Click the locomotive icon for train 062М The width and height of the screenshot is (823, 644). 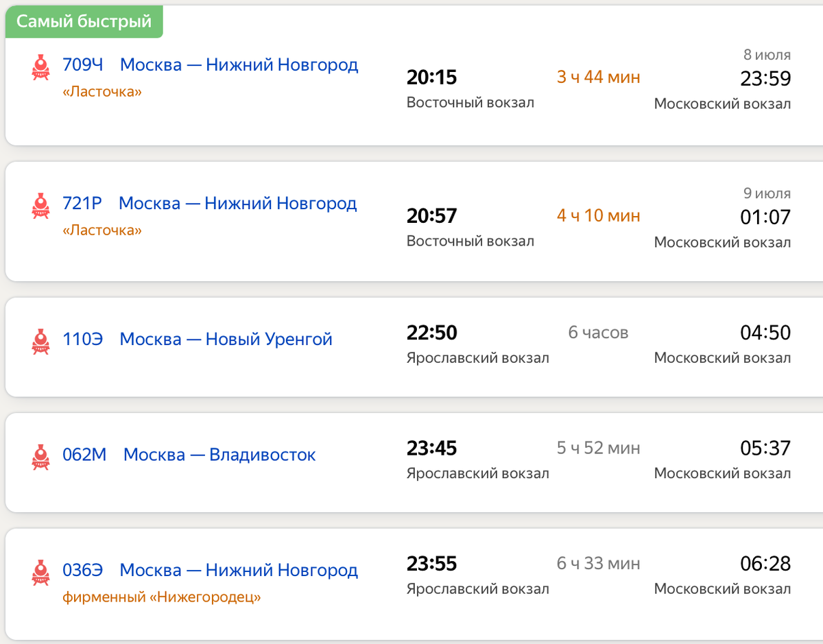[x=41, y=457]
